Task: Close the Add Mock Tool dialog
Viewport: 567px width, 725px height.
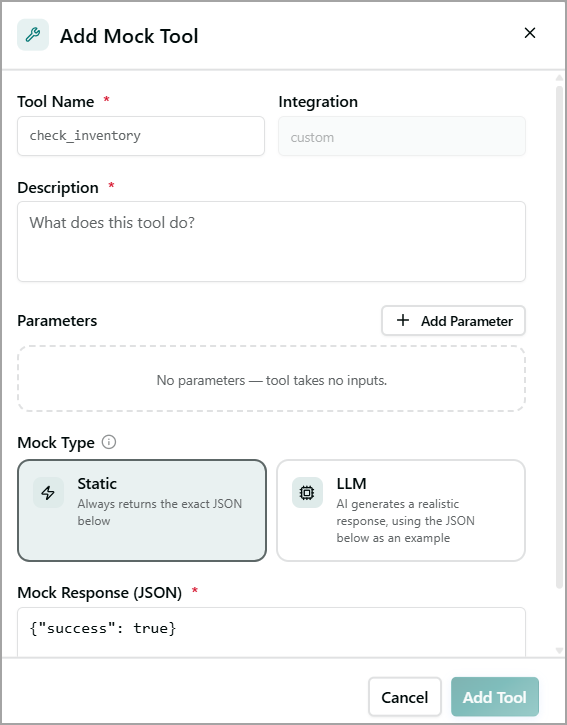Action: click(530, 33)
